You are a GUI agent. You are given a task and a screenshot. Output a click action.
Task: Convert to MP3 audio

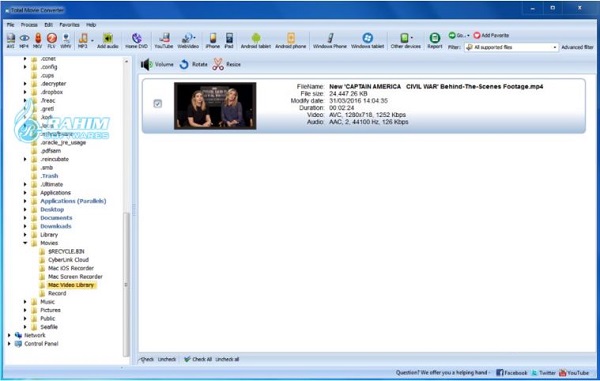[83, 41]
